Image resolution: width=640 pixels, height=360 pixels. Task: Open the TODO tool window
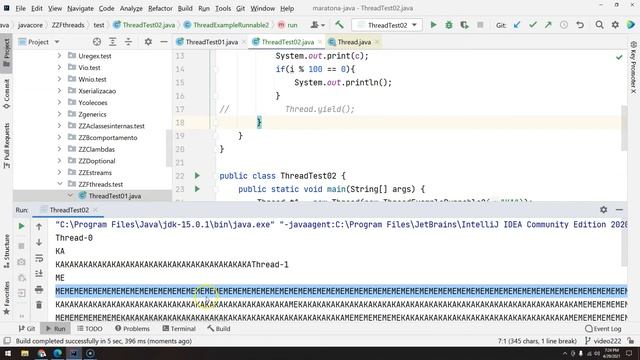tap(90, 329)
